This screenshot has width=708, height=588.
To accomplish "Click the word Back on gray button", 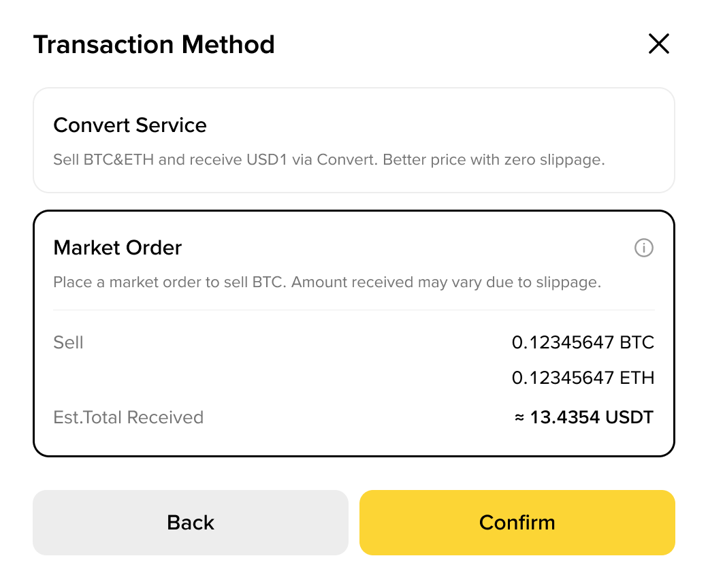I will (191, 523).
